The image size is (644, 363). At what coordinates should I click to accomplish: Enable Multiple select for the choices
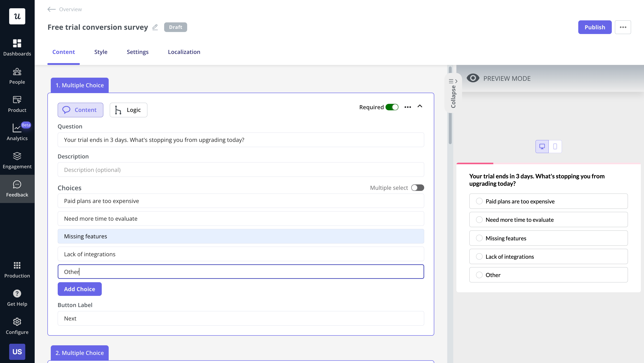click(417, 187)
